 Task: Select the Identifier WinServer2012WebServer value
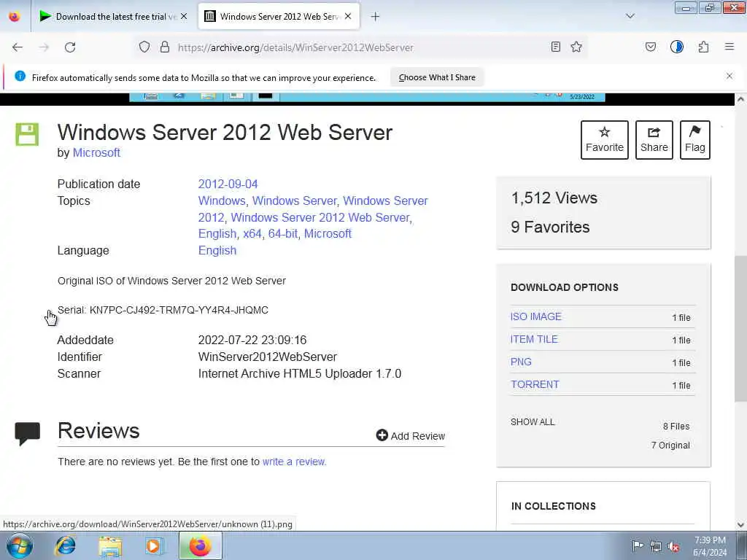pos(267,357)
